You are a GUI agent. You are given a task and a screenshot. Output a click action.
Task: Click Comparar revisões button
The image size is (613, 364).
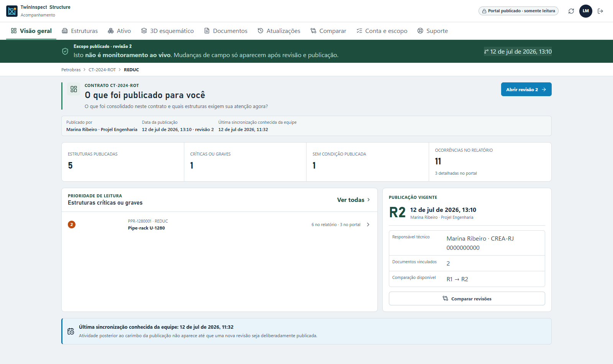[x=467, y=298]
